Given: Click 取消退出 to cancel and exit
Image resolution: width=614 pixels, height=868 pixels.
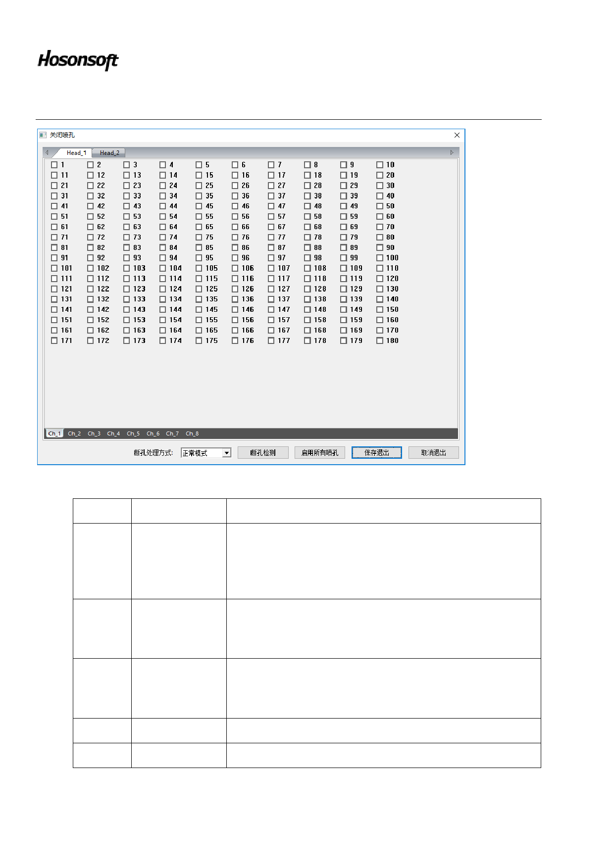Looking at the screenshot, I should (433, 453).
